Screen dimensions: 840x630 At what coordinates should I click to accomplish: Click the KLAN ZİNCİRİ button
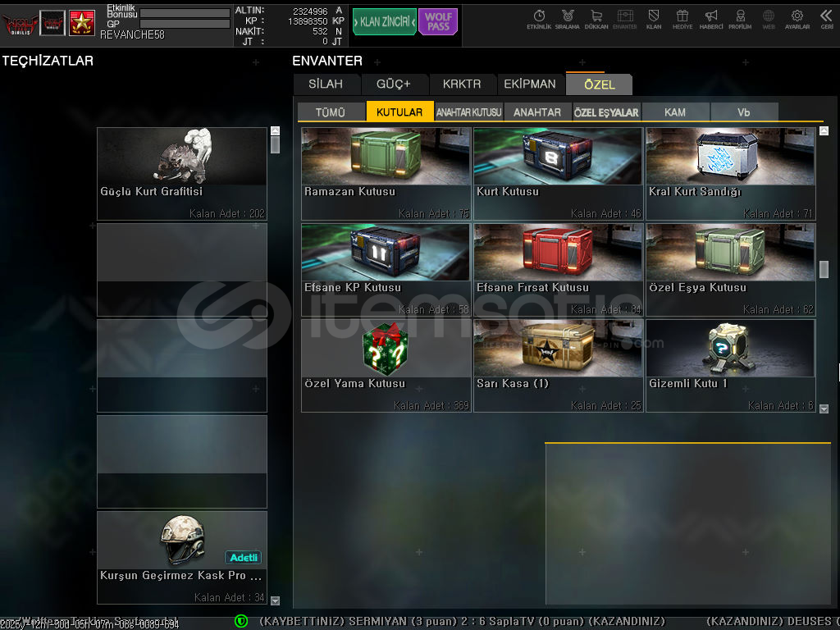click(x=384, y=22)
